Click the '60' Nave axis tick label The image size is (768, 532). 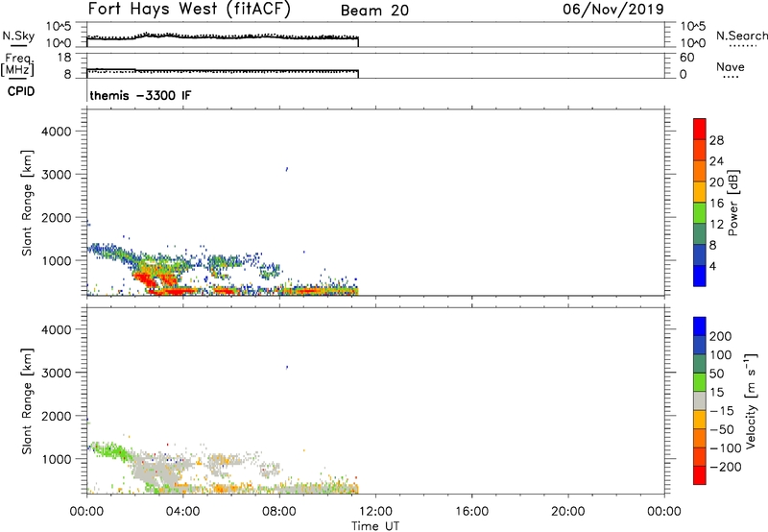686,58
